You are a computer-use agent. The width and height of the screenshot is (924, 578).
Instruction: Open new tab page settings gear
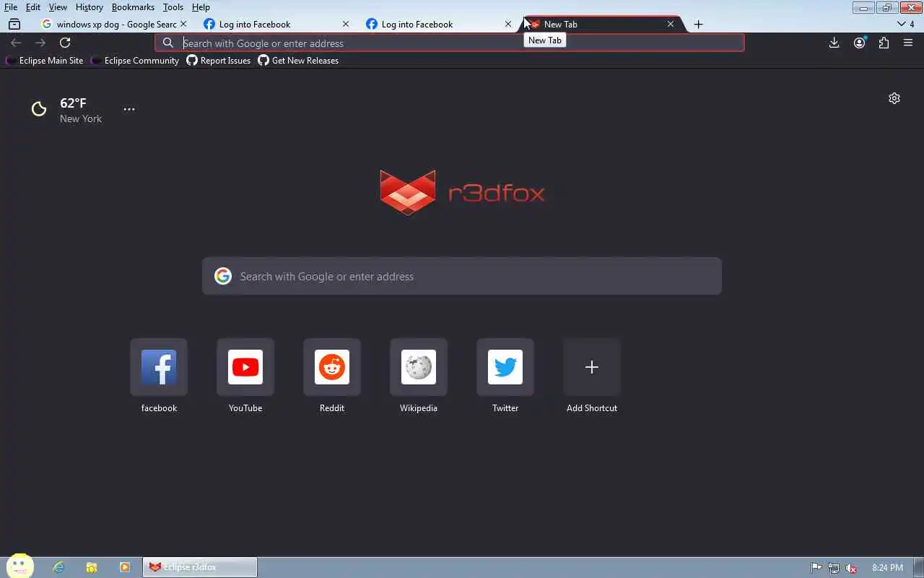pos(894,98)
